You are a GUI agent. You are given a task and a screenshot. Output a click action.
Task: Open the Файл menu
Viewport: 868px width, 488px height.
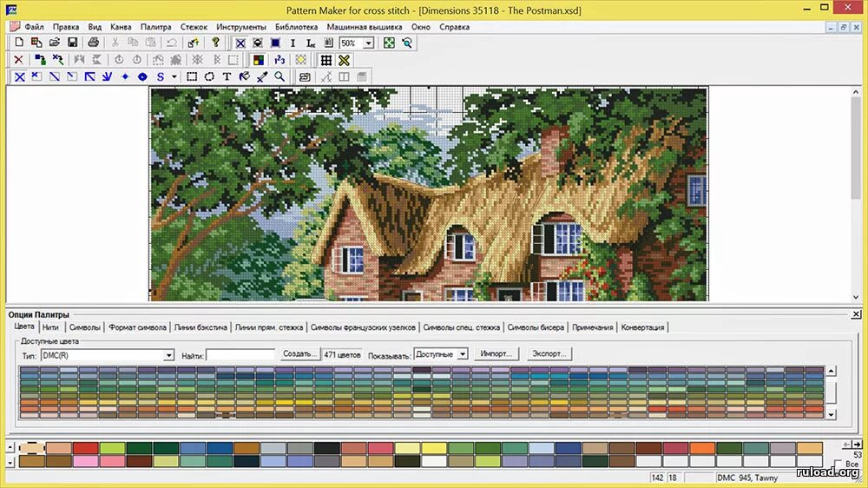pos(34,27)
